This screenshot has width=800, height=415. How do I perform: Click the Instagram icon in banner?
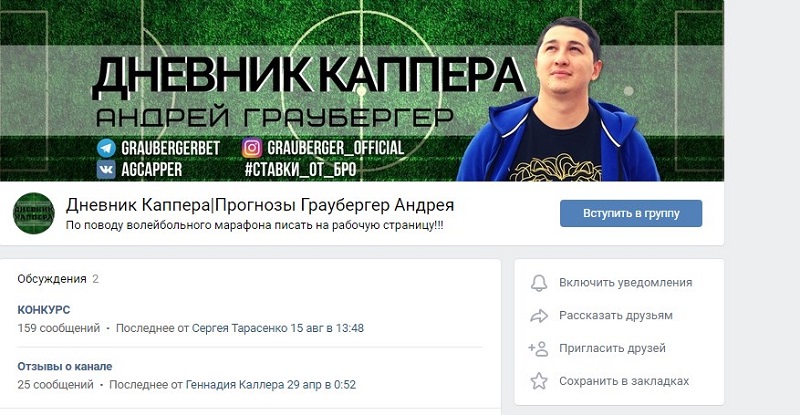pyautogui.click(x=252, y=148)
